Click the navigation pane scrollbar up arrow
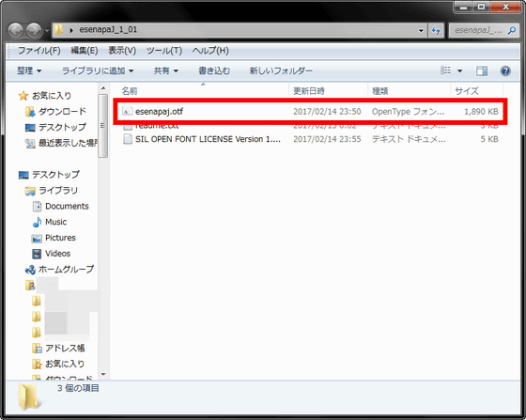The height and width of the screenshot is (420, 526). coord(103,88)
